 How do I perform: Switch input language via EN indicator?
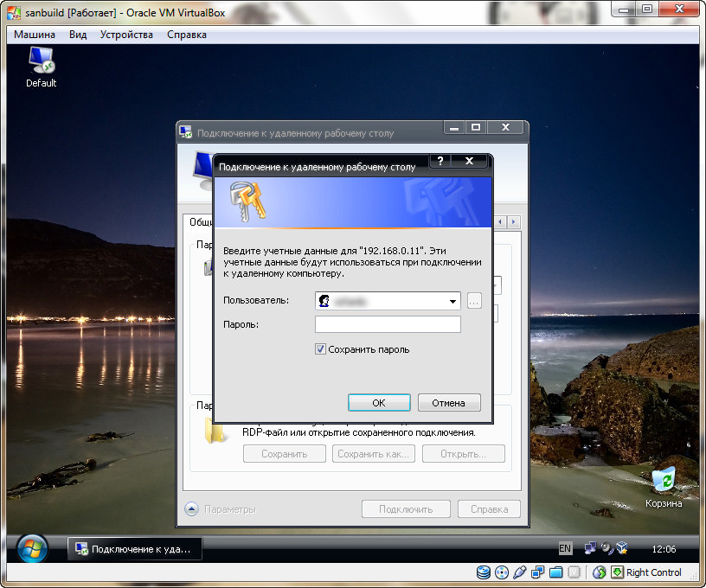(565, 548)
